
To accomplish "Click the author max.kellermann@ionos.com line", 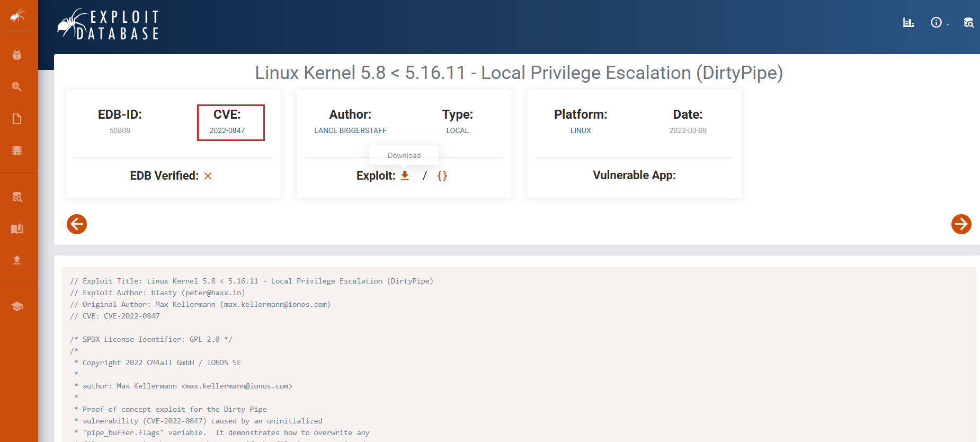I will (x=183, y=386).
